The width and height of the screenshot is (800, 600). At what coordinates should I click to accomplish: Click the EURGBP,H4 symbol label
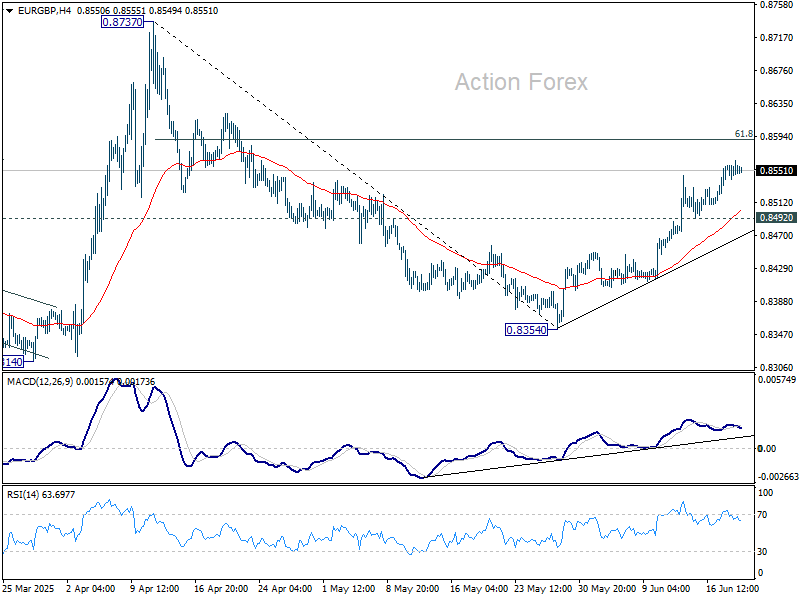[44, 11]
